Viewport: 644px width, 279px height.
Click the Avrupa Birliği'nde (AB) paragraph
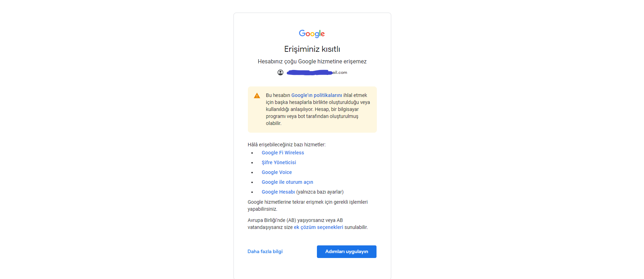pyautogui.click(x=308, y=224)
